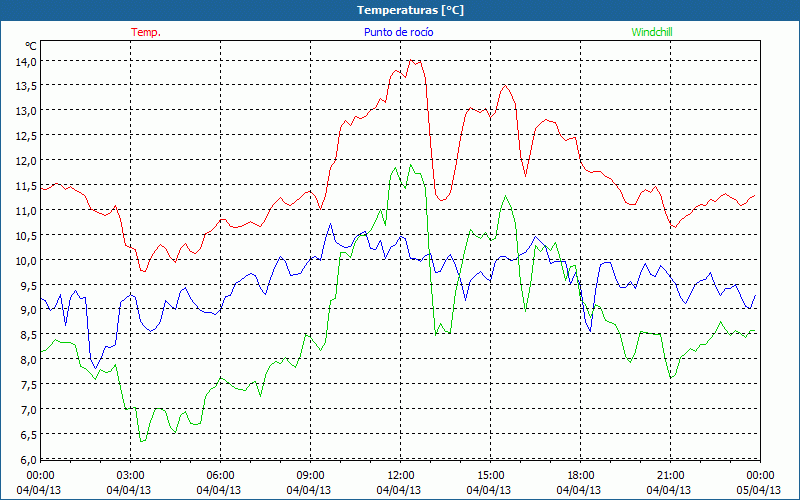Click the green Windchill legend label

(652, 32)
